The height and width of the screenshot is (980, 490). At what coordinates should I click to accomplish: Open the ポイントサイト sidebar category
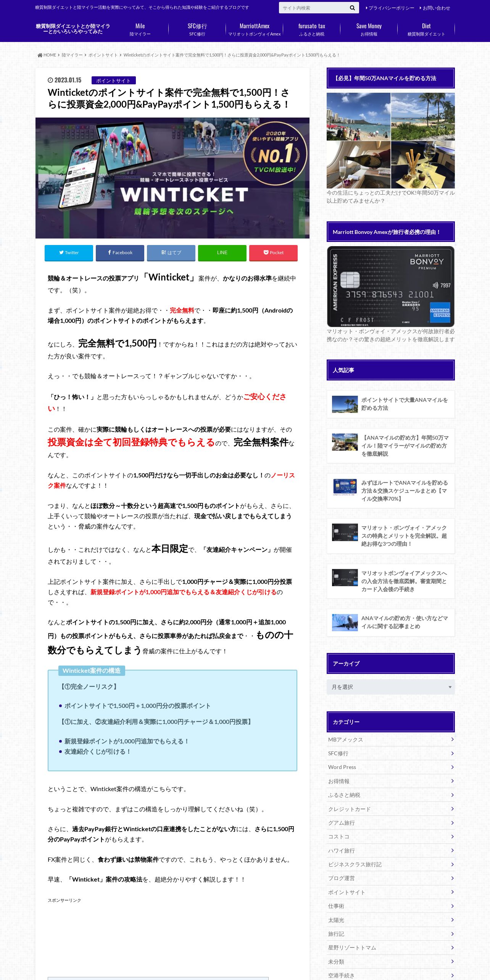(391, 892)
